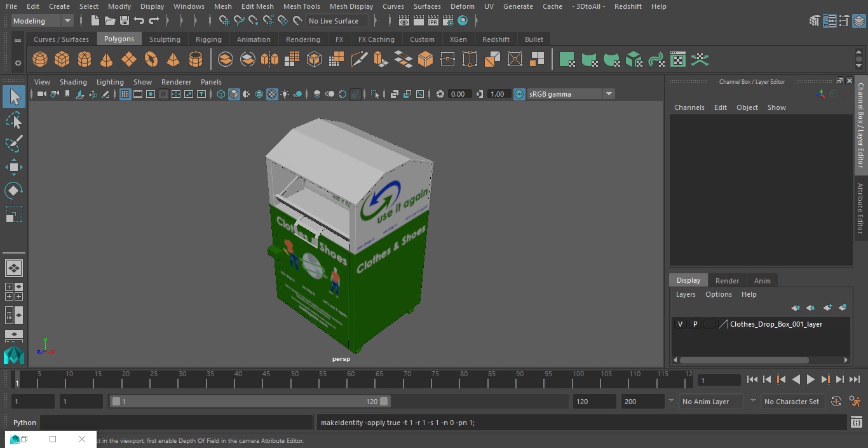
Task: Click the Open Scene folder icon
Action: (x=110, y=21)
